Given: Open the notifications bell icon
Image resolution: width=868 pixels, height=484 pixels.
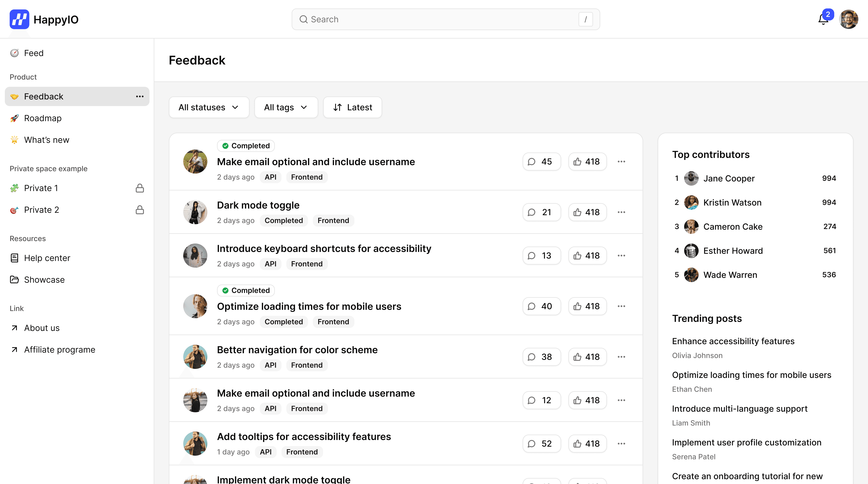Looking at the screenshot, I should click(x=823, y=19).
